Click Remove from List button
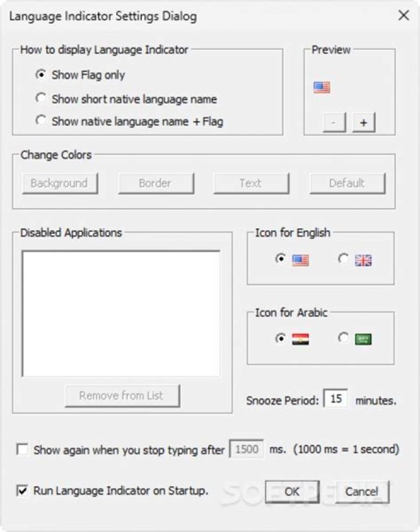The height and width of the screenshot is (532, 420). tap(123, 396)
